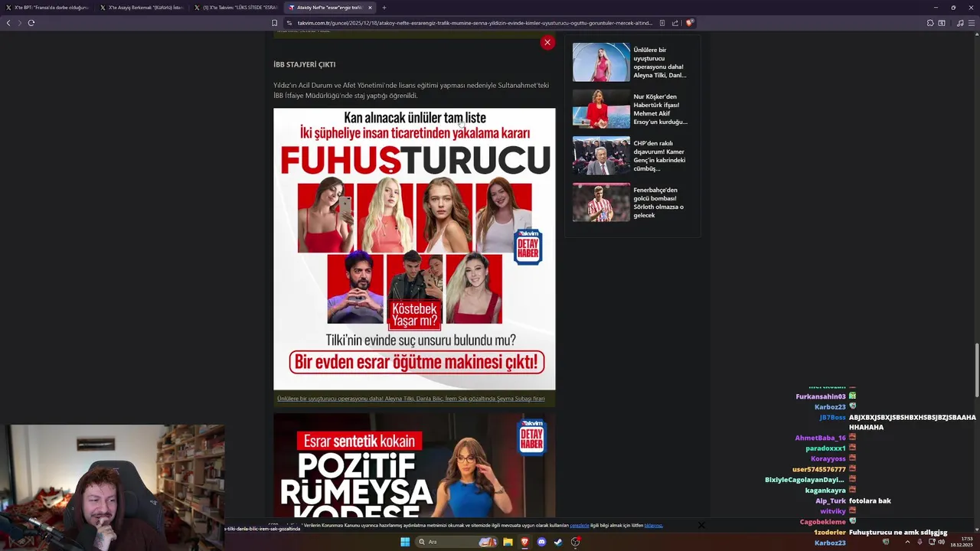
Task: Open Brave browser taskbar icon
Action: click(x=524, y=542)
